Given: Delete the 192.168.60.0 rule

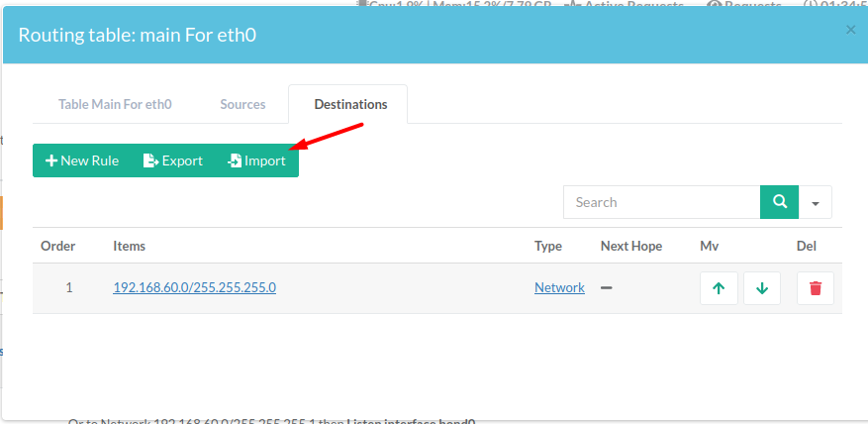Looking at the screenshot, I should [x=815, y=288].
